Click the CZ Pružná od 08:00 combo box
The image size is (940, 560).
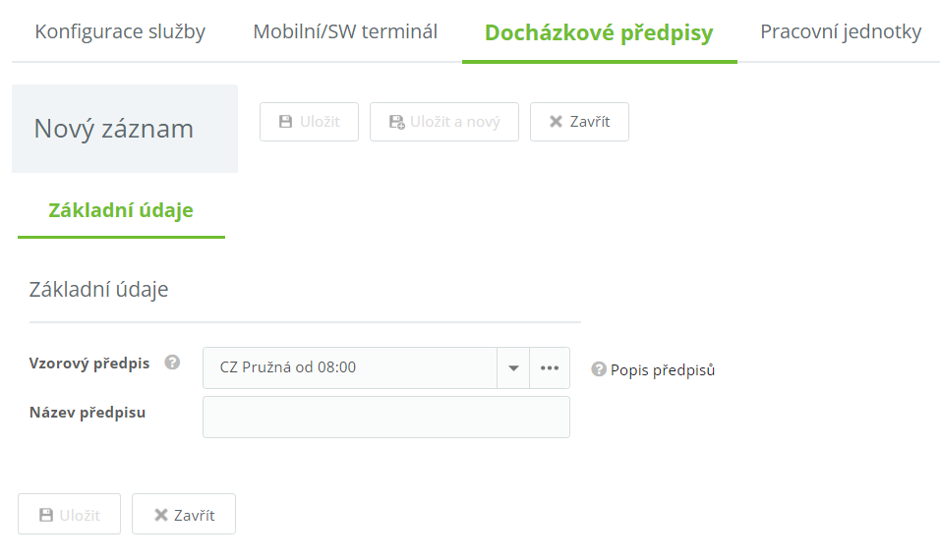349,367
